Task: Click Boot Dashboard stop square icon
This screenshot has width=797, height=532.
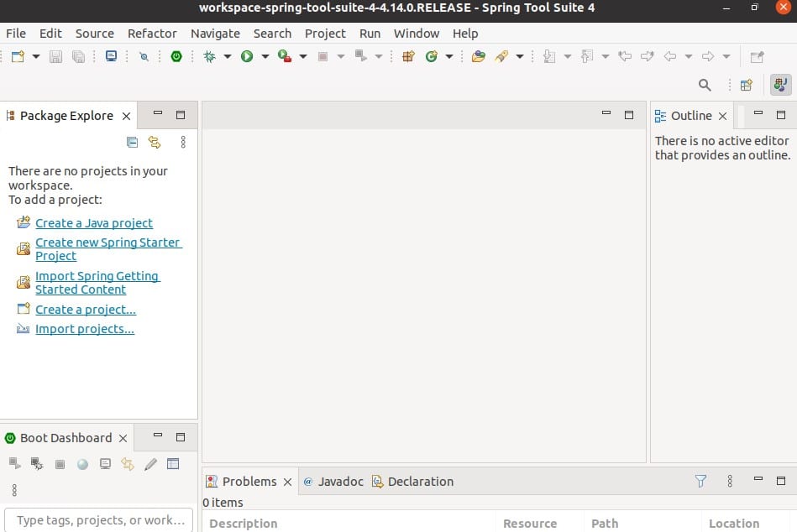Action: (60, 464)
